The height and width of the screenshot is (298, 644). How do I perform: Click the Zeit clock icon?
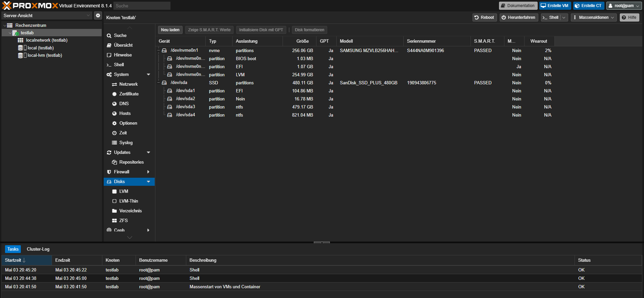click(x=114, y=133)
